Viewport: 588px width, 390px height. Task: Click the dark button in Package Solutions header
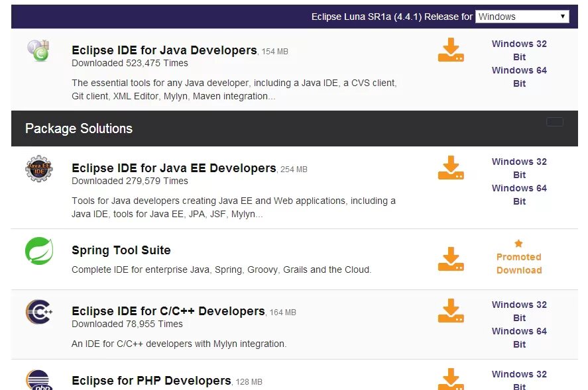(555, 122)
